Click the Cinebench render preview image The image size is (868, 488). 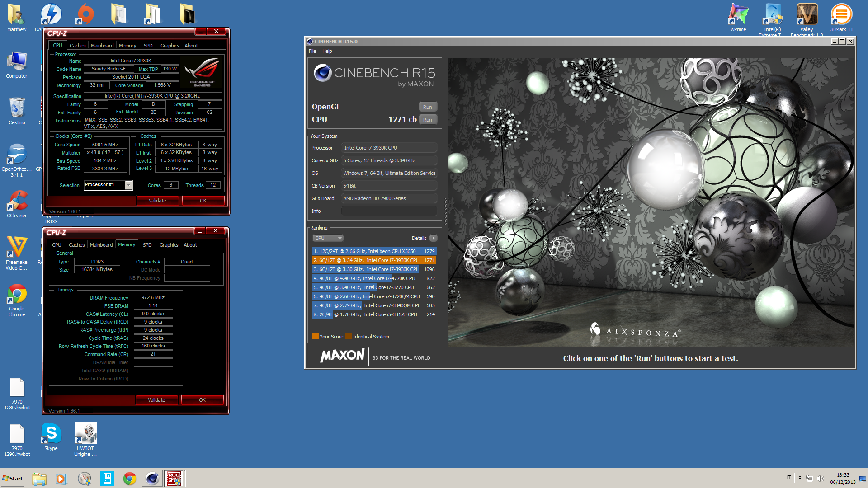(x=651, y=202)
